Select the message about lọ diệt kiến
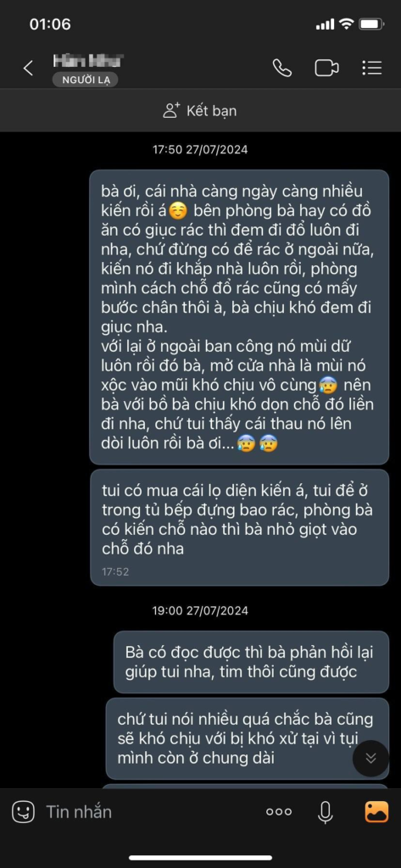 point(239,527)
